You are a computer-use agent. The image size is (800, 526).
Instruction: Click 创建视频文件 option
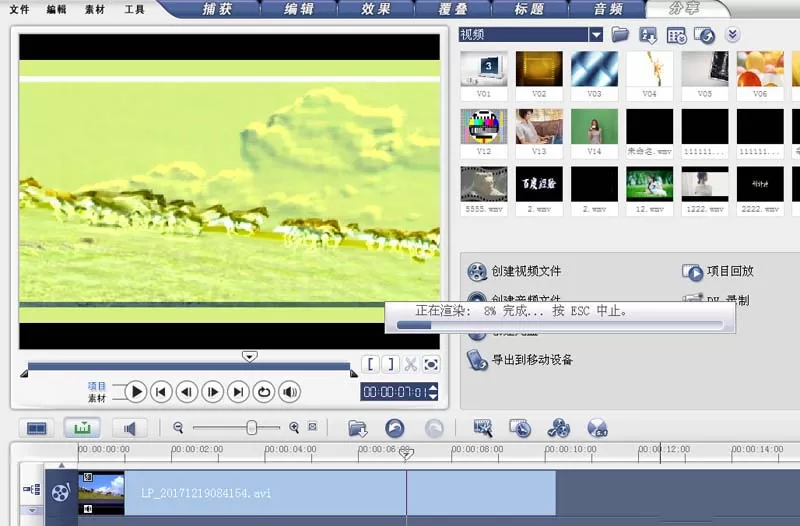[526, 271]
